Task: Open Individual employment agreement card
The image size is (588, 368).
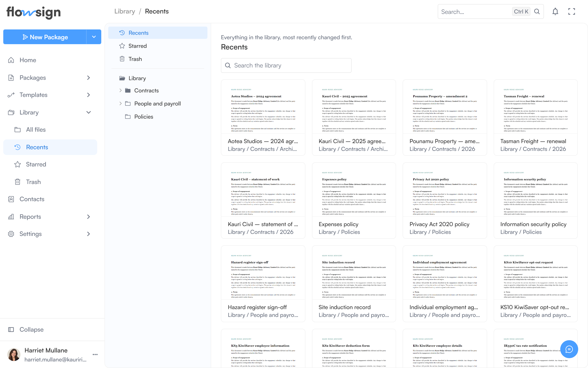Action: [x=445, y=284]
